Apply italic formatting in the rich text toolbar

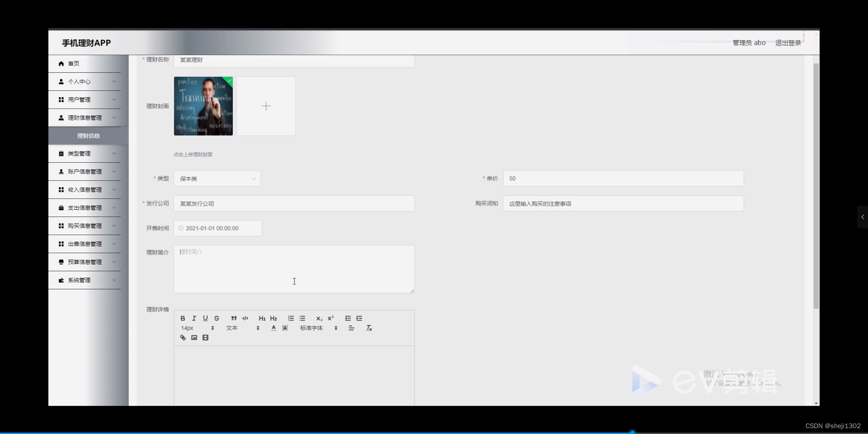[x=193, y=318]
